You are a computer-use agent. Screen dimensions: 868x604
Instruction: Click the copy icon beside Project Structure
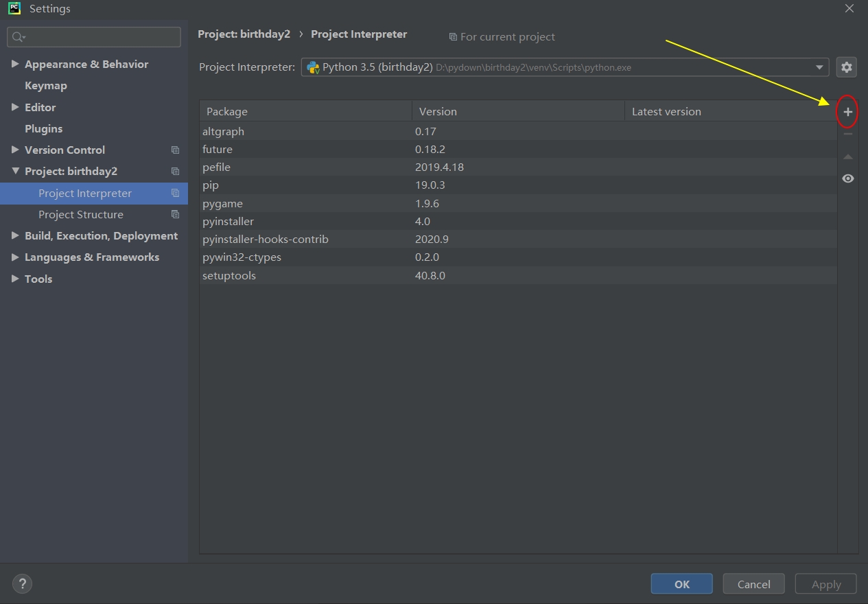pos(175,215)
